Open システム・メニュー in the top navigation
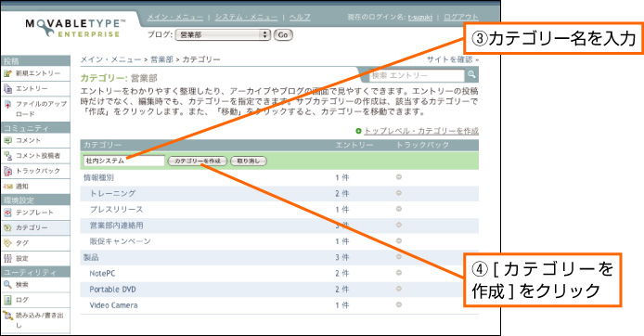The height and width of the screenshot is (336, 644). [x=247, y=18]
